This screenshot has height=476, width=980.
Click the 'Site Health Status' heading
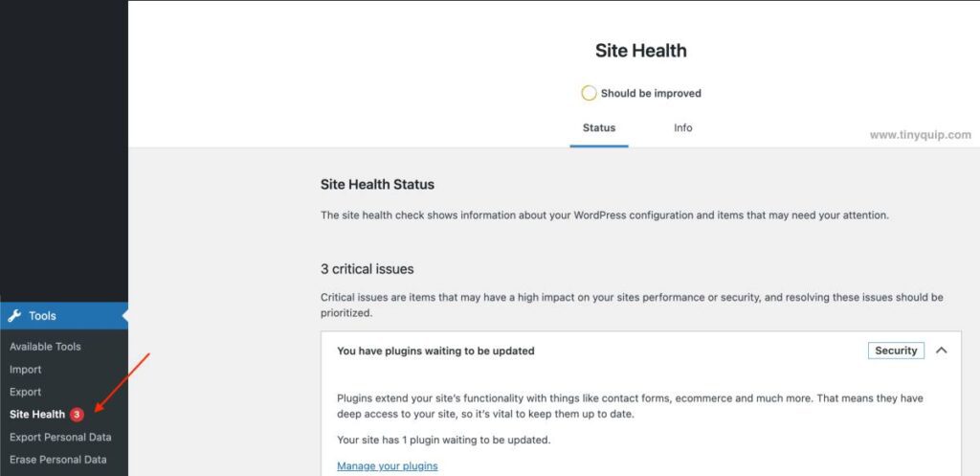377,185
